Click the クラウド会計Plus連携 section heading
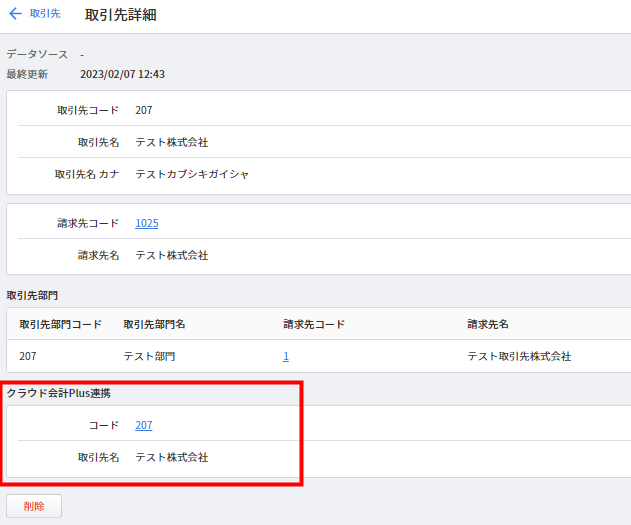This screenshot has height=525, width=631. tap(59, 393)
